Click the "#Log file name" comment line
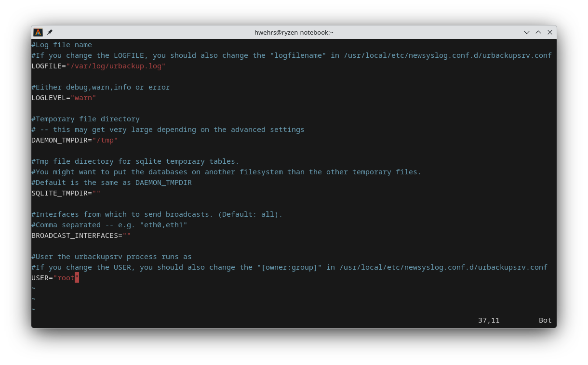The width and height of the screenshot is (588, 365). [62, 45]
